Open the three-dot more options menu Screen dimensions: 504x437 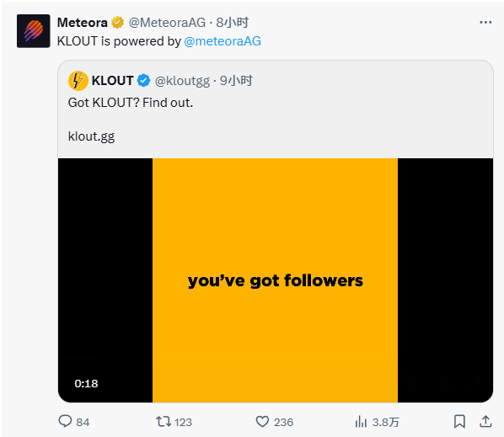click(x=485, y=22)
